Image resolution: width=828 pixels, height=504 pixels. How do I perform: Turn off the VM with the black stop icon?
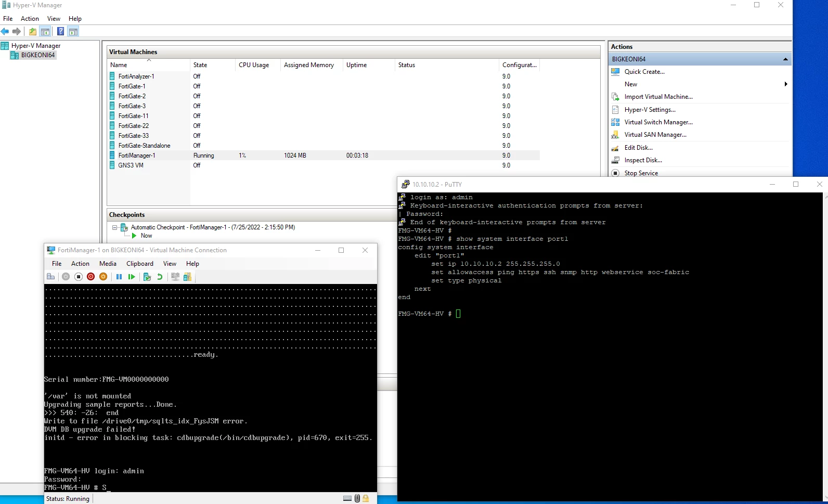pos(79,277)
